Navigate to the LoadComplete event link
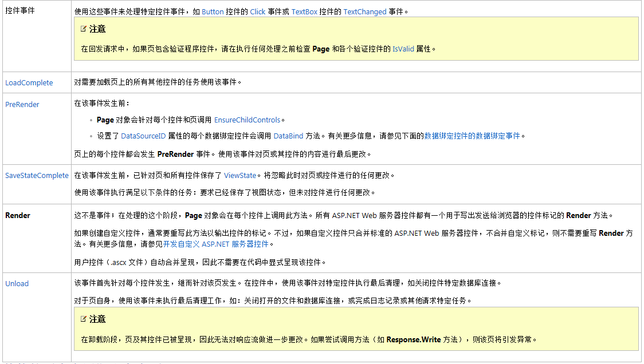 [29, 83]
